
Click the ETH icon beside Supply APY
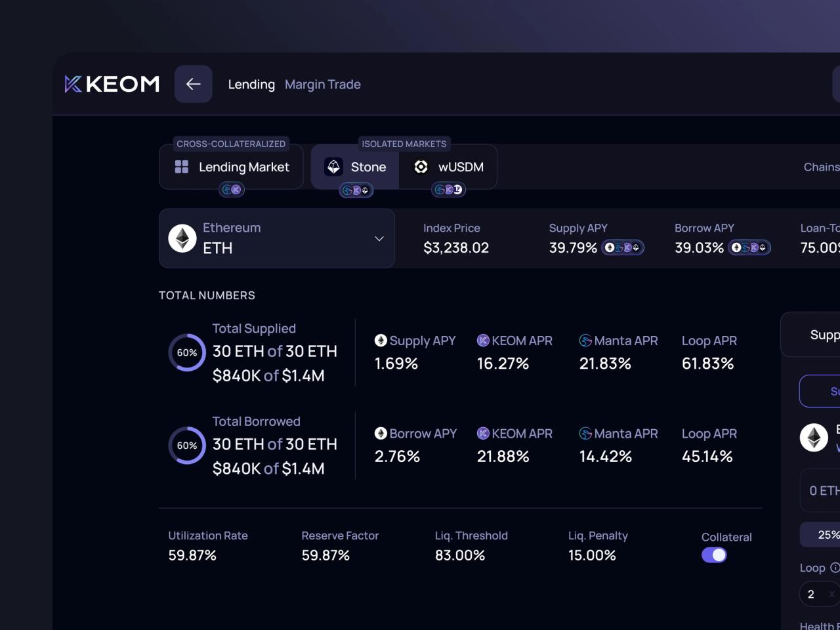coord(381,341)
